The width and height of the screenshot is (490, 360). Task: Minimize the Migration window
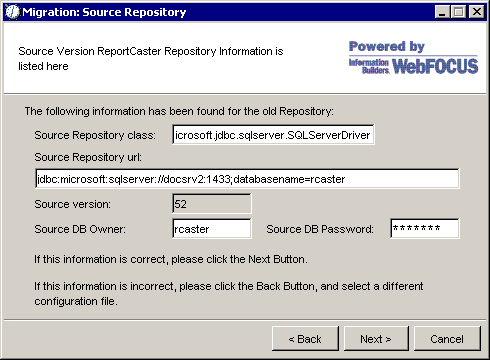pyautogui.click(x=443, y=12)
